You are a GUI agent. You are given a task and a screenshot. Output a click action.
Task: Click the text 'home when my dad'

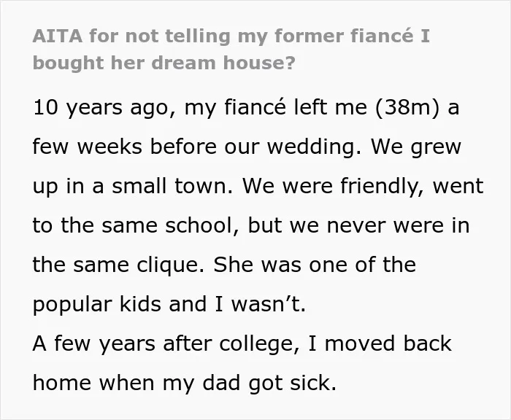tap(137, 384)
